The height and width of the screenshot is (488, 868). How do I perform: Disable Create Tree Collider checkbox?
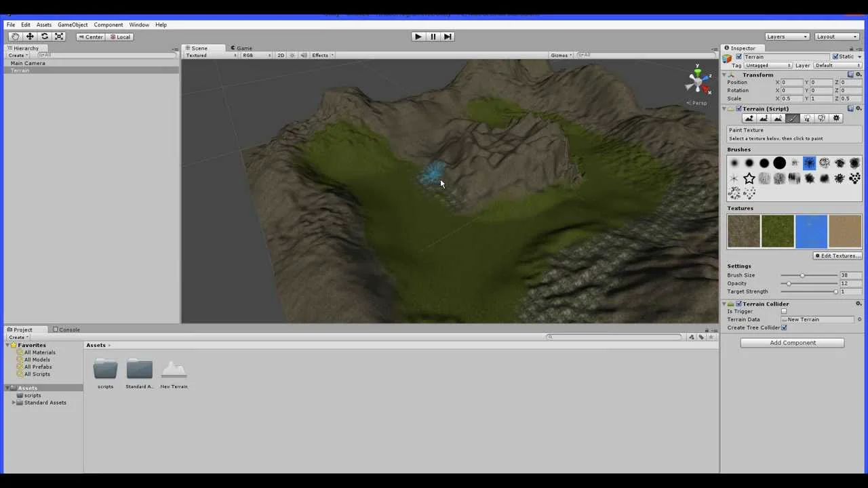[x=784, y=327]
